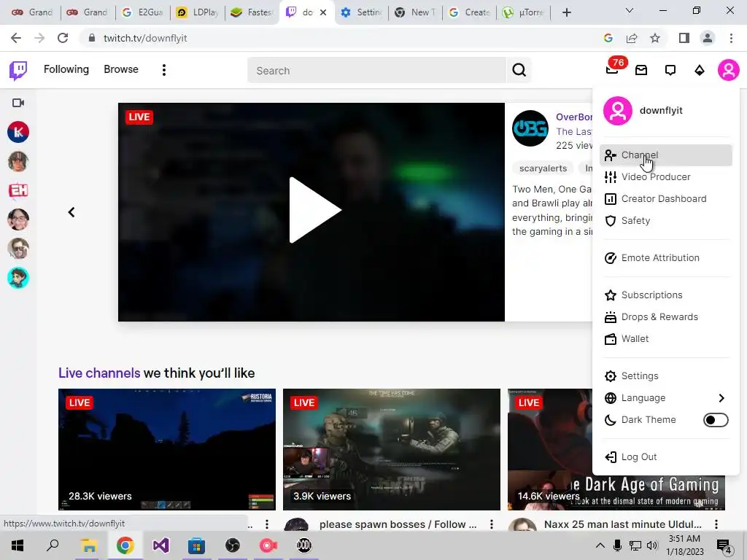The height and width of the screenshot is (560, 747).
Task: Switch to the LDPlayer browser tab
Action: pyautogui.click(x=198, y=12)
